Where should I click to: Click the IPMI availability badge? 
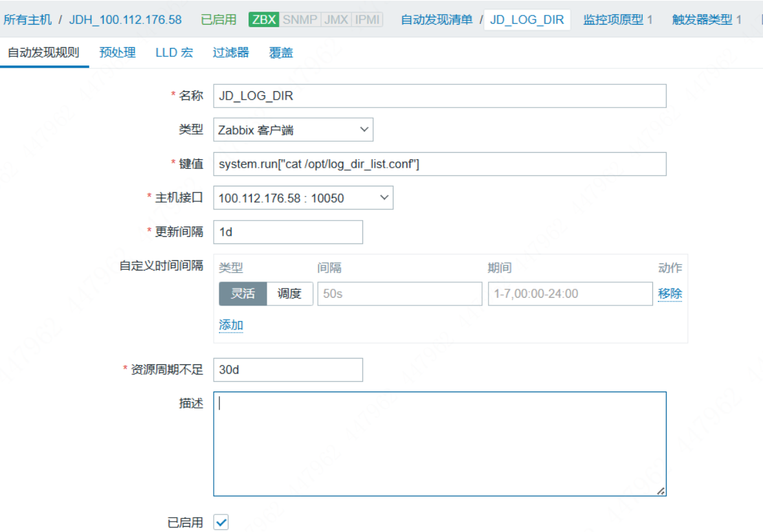click(x=367, y=19)
